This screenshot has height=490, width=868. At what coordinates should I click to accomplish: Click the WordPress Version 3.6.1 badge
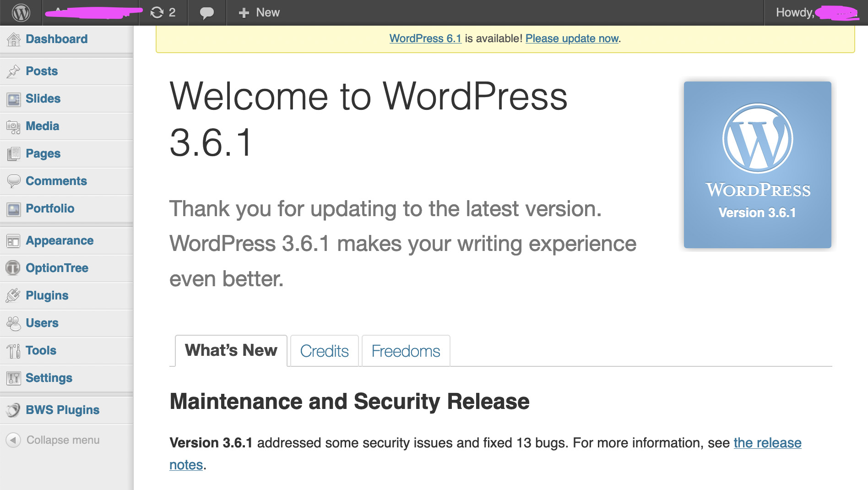[758, 165]
